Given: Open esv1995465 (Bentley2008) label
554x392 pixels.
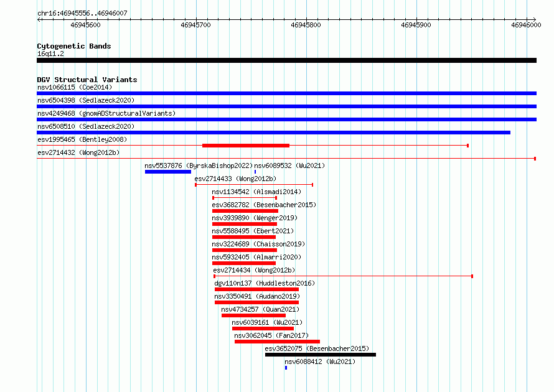Looking at the screenshot, I should pyautogui.click(x=82, y=139).
